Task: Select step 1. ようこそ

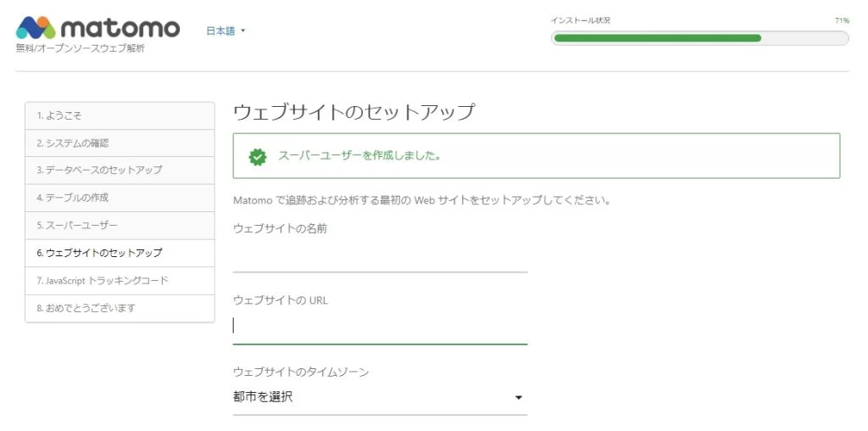Action: pos(120,115)
